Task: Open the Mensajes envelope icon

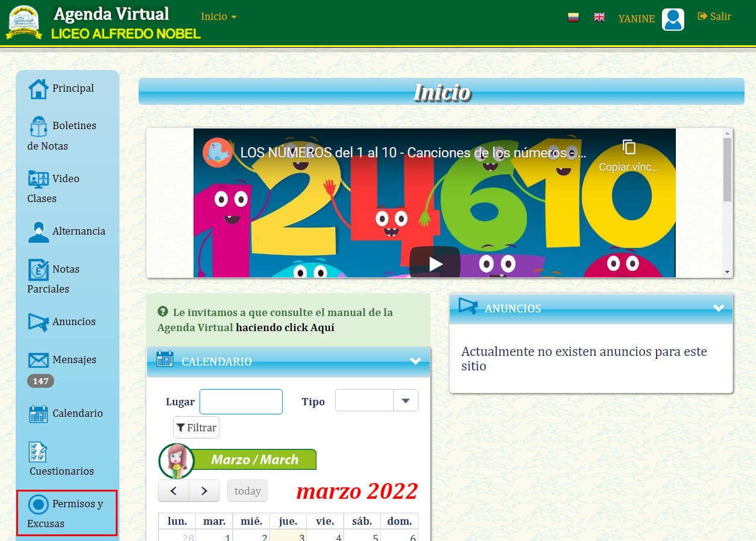Action: pos(39,360)
